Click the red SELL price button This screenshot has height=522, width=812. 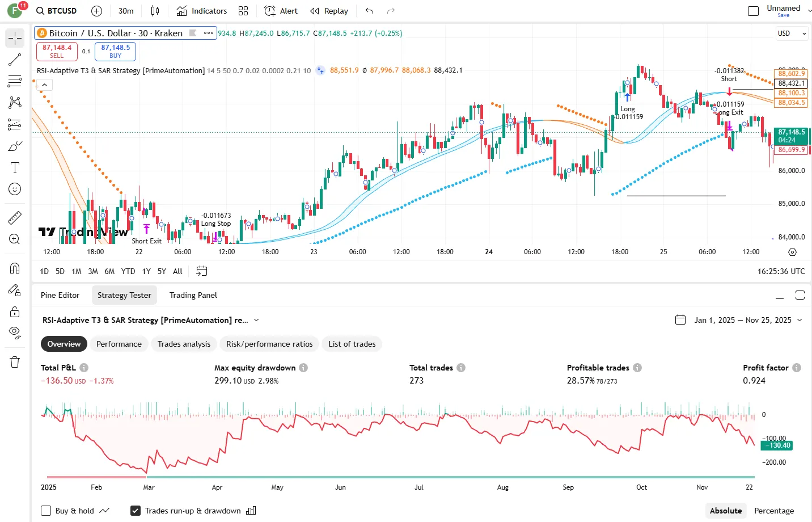click(57, 52)
